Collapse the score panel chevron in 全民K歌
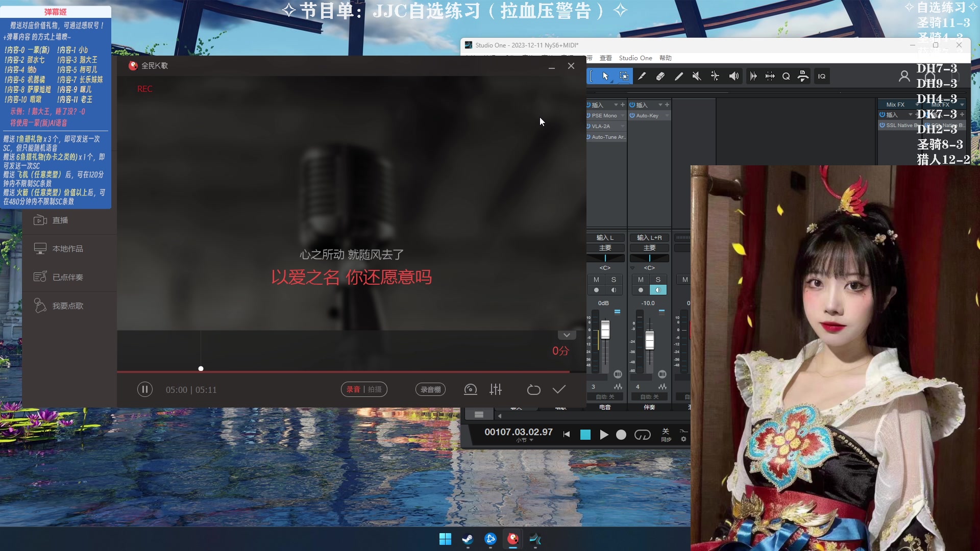 coord(567,335)
